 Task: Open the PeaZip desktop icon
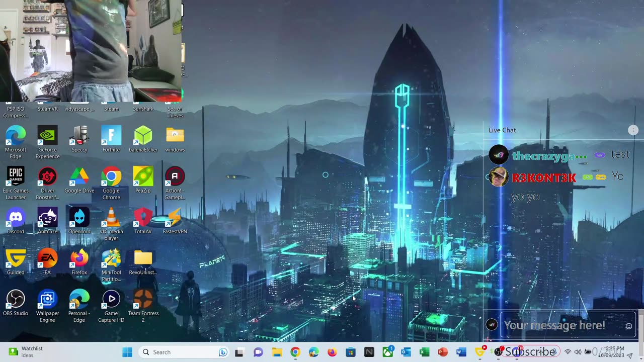pos(143,180)
